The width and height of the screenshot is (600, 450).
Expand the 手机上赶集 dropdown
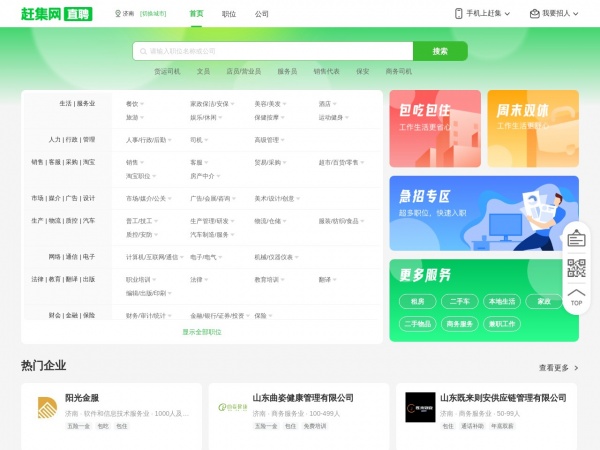click(510, 14)
